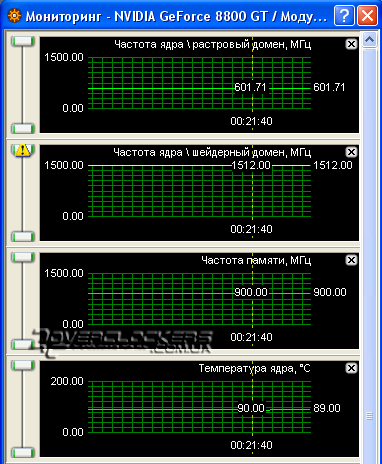Click the 'Частота ядра \ шейдерный домен, МГц' title
This screenshot has width=382, height=464.
[212, 152]
